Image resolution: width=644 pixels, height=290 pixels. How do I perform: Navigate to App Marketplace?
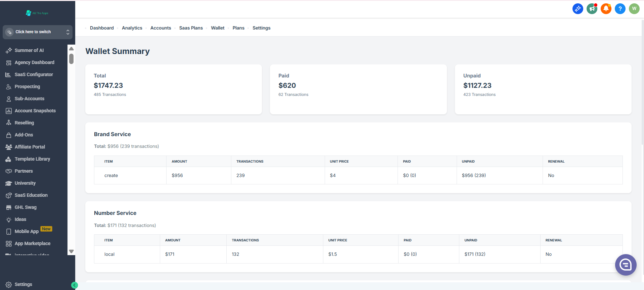pyautogui.click(x=32, y=243)
